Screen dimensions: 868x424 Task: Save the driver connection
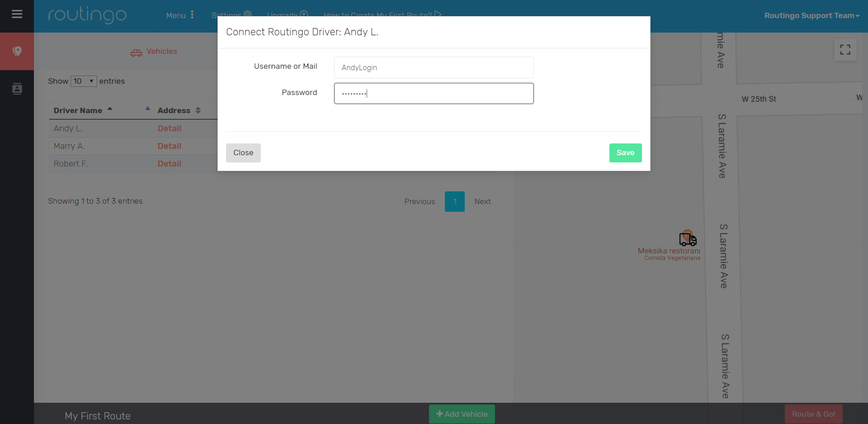[625, 153]
